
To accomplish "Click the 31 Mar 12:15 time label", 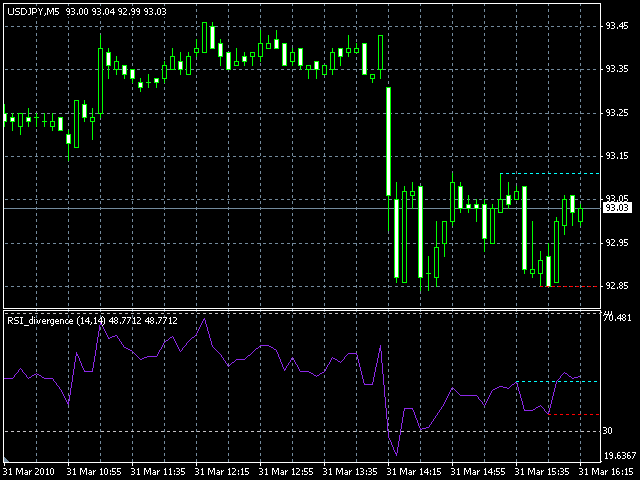I will [x=222, y=472].
